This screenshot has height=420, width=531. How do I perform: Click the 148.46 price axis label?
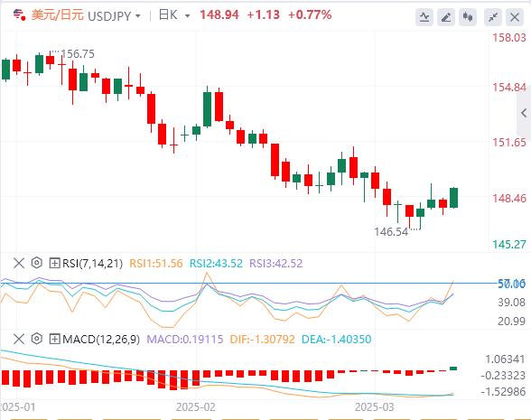[x=509, y=198]
